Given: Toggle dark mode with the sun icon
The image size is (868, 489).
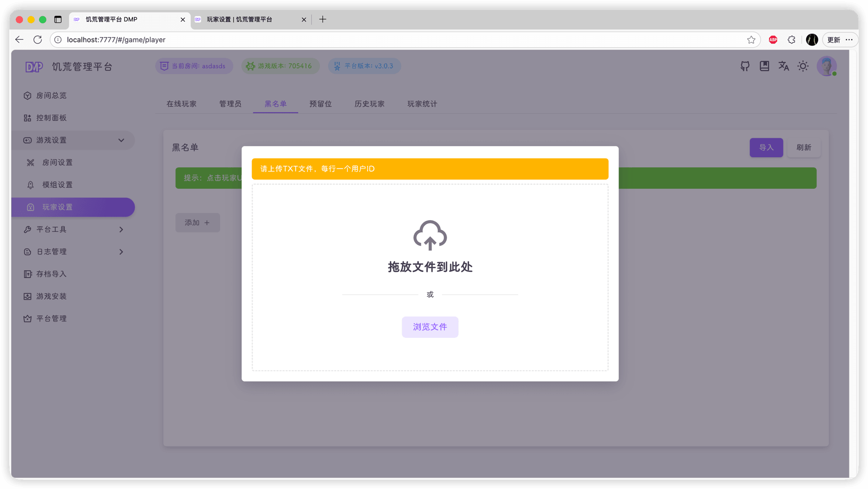Looking at the screenshot, I should click(803, 66).
